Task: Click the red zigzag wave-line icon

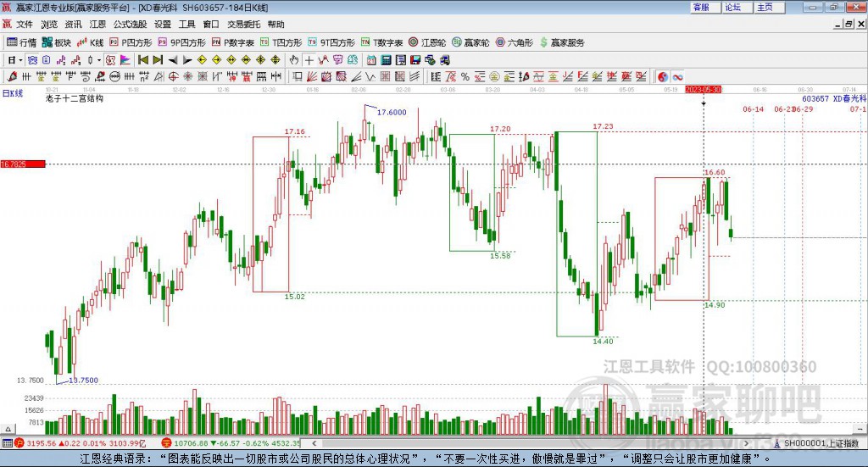Action: coord(323,60)
